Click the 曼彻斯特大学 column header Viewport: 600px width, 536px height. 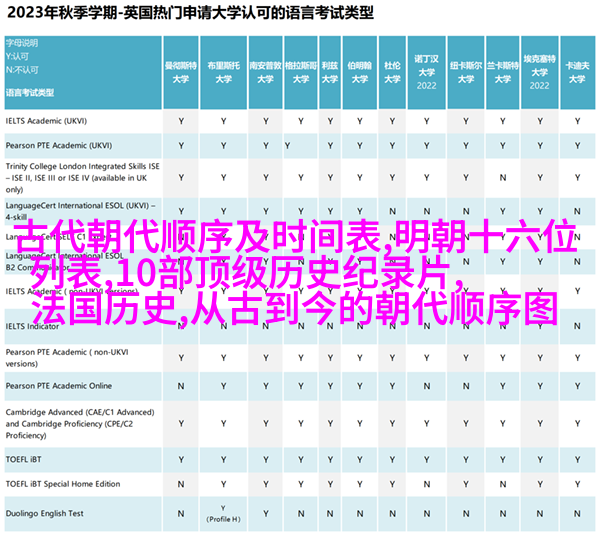tap(181, 68)
